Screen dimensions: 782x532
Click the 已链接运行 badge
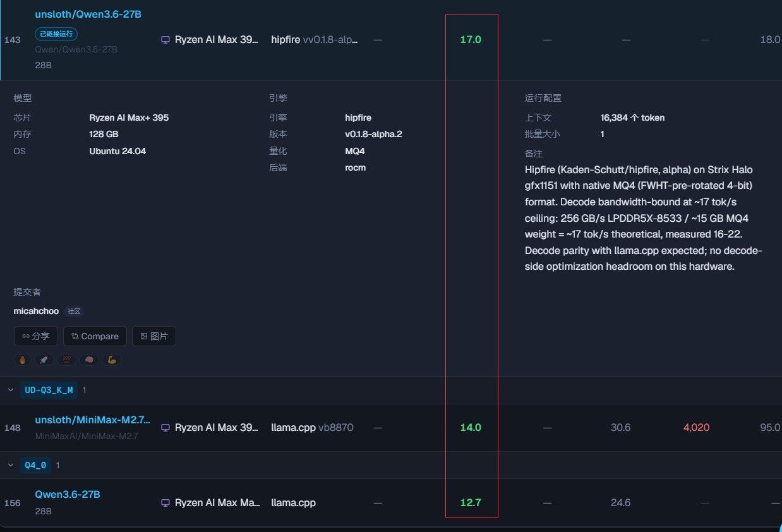point(56,34)
